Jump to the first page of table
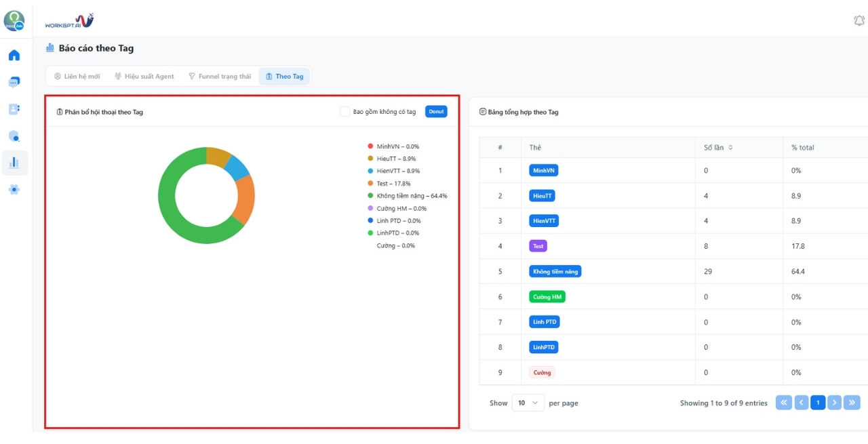Viewport: 868px width, 444px height. [783, 403]
